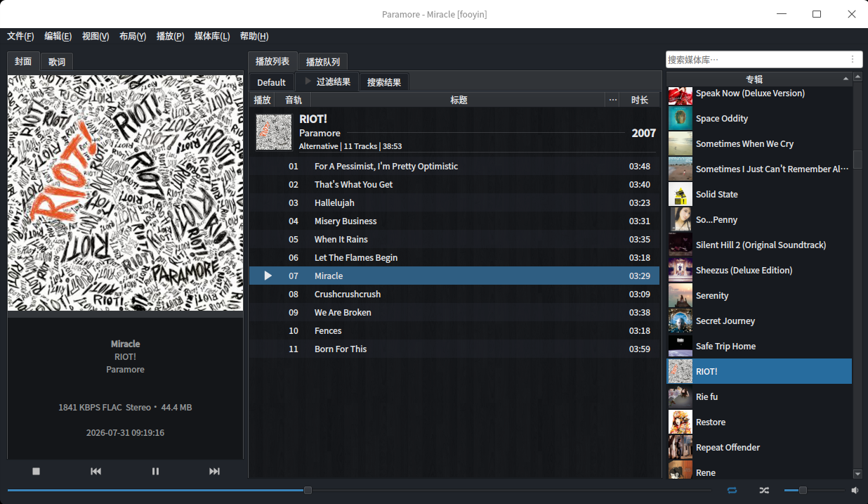The image size is (868, 504).
Task: Click the library scrollbar down arrow
Action: (857, 474)
